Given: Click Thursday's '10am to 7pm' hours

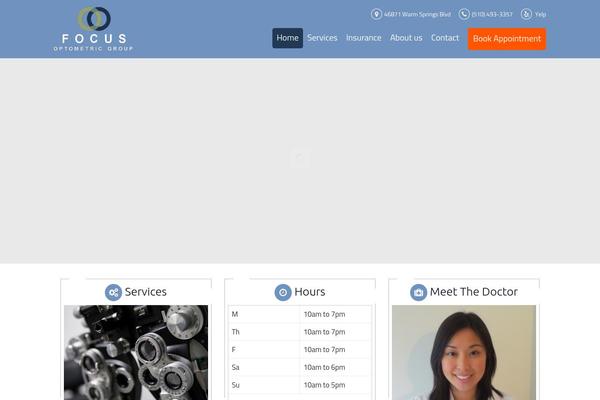Looking at the screenshot, I should coord(324,332).
